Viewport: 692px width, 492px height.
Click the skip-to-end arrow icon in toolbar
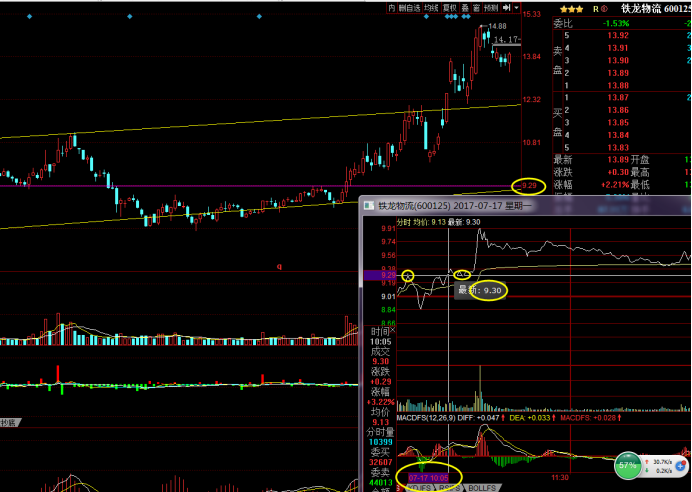507,7
